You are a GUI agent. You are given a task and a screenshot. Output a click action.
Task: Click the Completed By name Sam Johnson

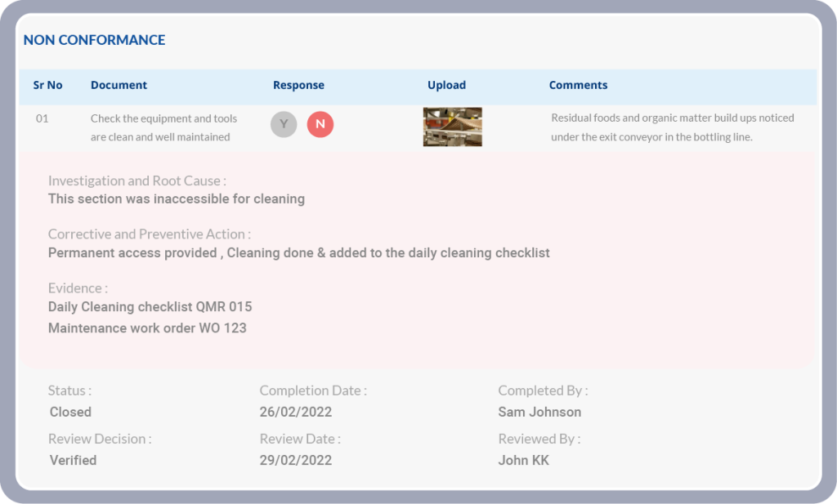(539, 413)
